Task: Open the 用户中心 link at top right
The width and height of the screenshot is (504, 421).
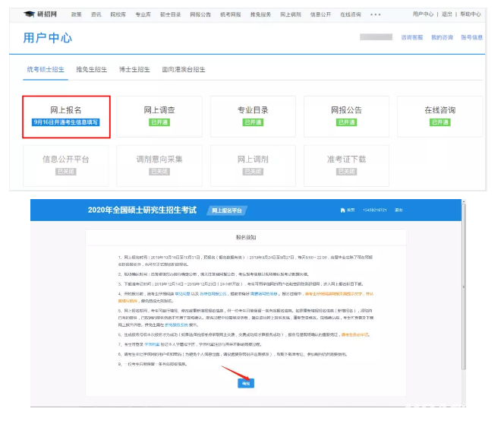Action: (x=423, y=14)
